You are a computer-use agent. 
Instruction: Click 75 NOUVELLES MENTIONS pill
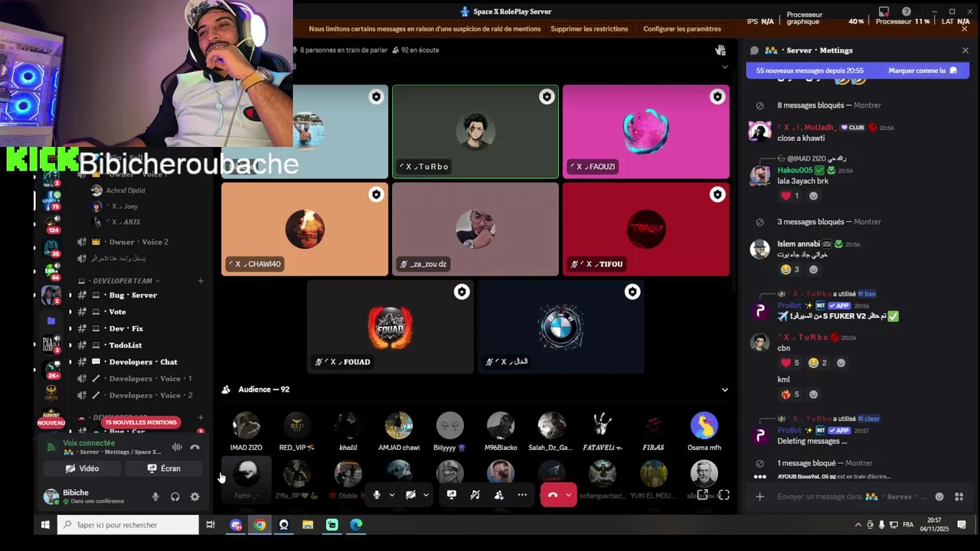(141, 422)
